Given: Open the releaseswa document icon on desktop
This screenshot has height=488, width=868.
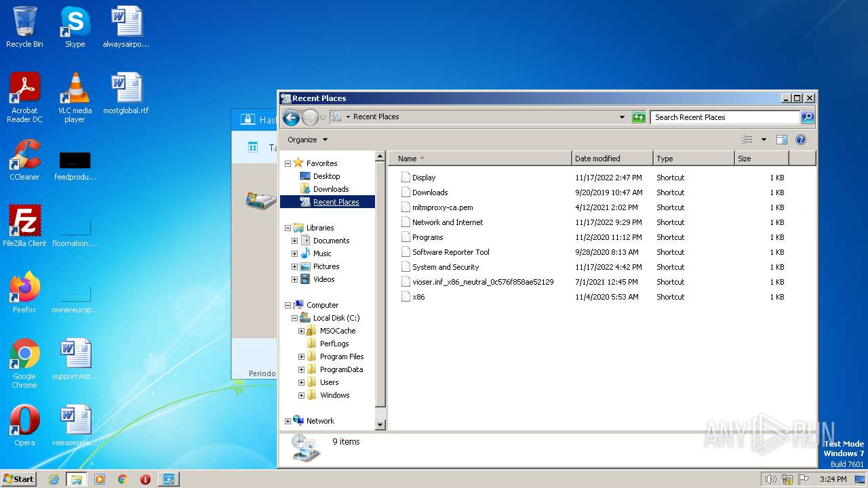Looking at the screenshot, I should 75,426.
